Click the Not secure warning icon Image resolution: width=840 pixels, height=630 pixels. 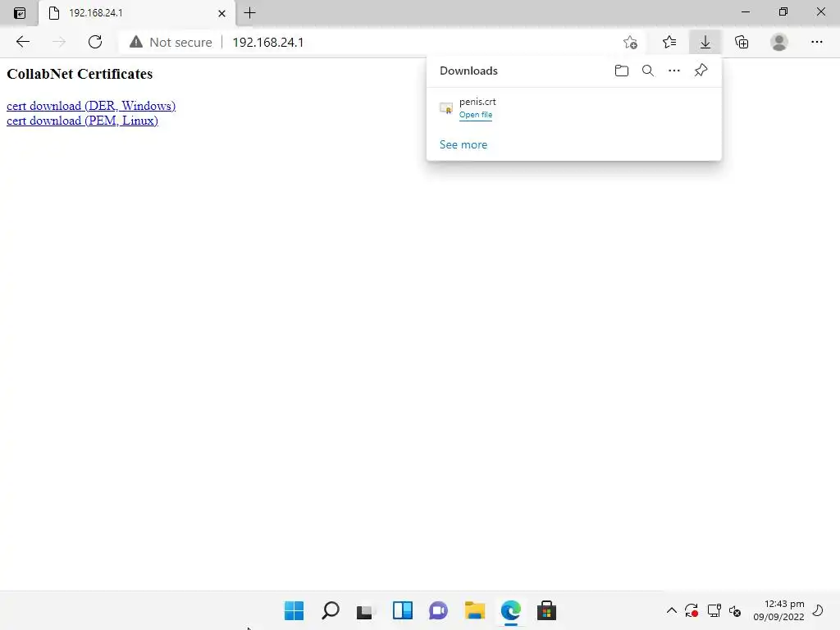coord(136,42)
